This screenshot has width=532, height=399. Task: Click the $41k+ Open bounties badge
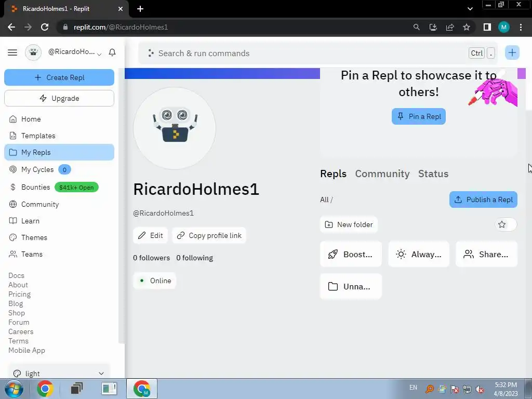click(x=76, y=187)
